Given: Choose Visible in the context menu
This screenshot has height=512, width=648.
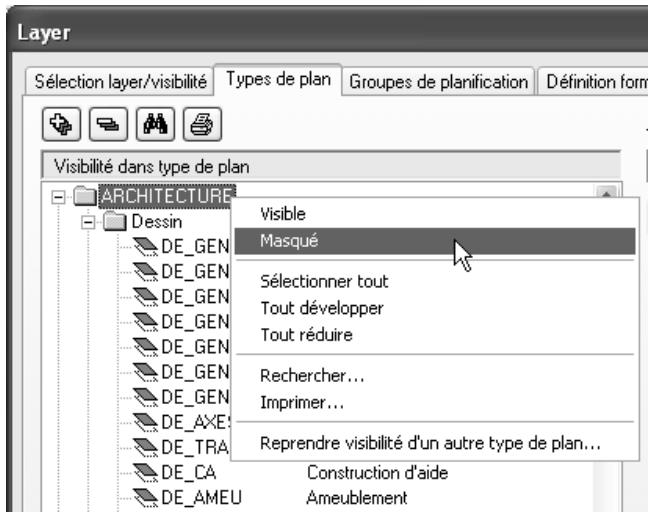Looking at the screenshot, I should pyautogui.click(x=435, y=214).
